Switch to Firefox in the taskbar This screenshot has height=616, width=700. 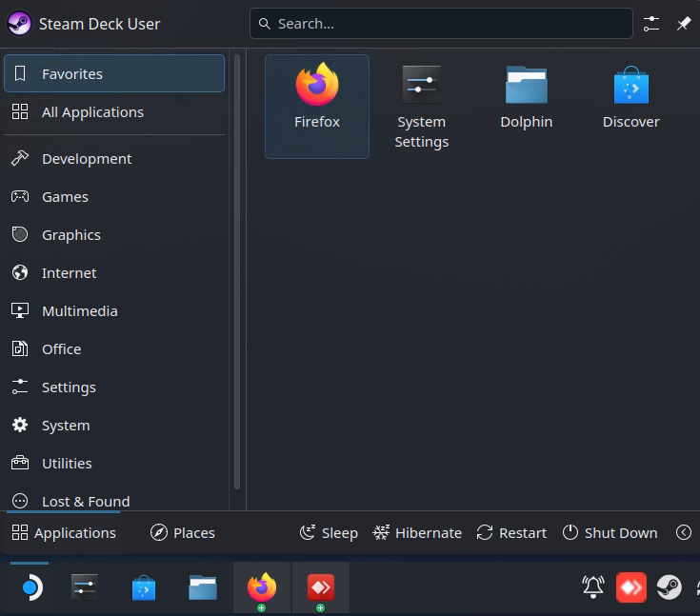pos(262,587)
